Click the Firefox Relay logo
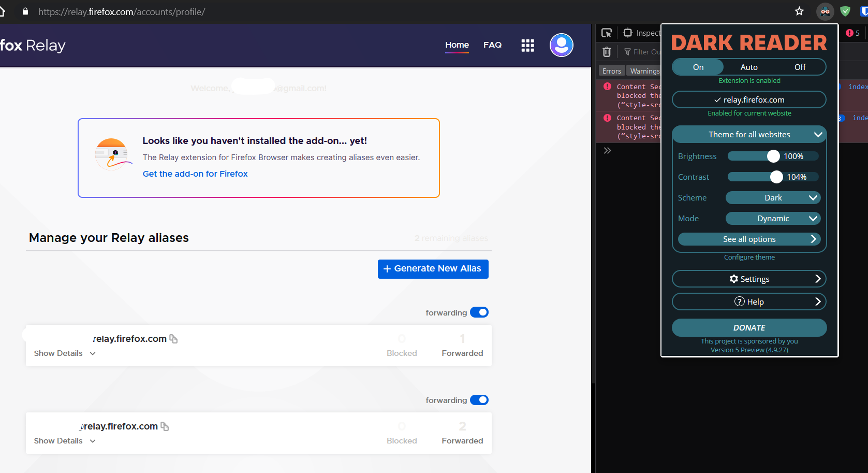The image size is (868, 473). [33, 46]
